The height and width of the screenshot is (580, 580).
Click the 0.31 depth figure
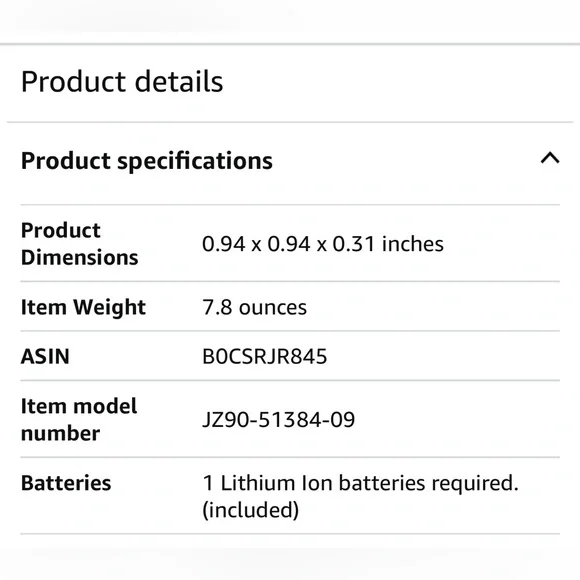tap(354, 244)
